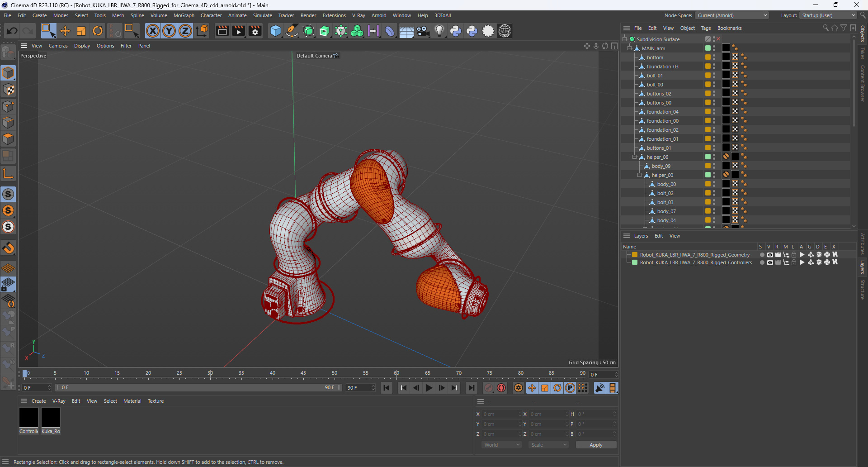The width and height of the screenshot is (868, 467).
Task: Select body_09 object in tree
Action: tap(661, 166)
